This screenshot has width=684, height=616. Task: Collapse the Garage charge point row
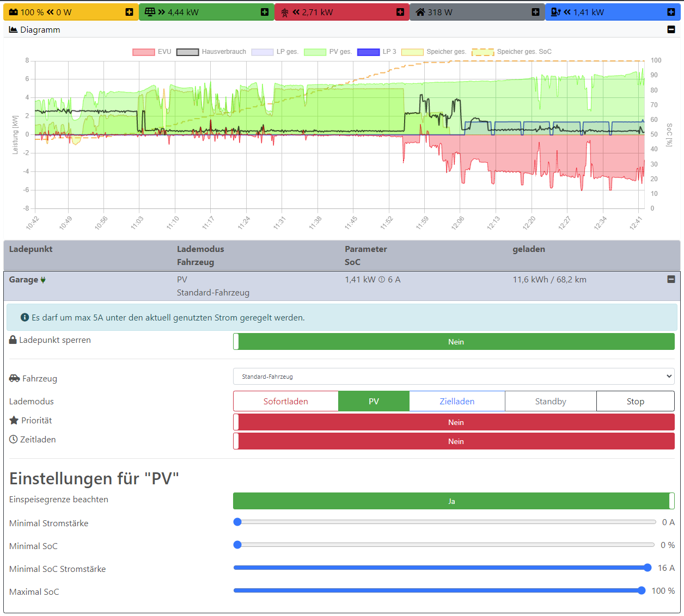[x=671, y=279]
